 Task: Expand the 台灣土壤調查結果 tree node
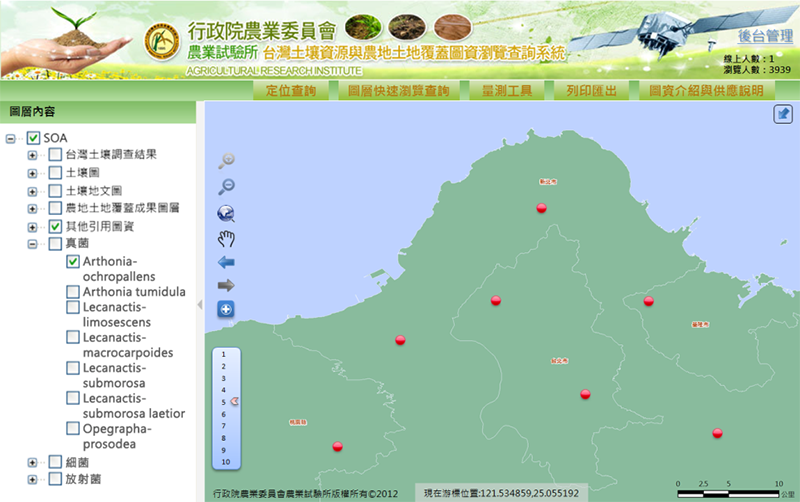click(32, 155)
